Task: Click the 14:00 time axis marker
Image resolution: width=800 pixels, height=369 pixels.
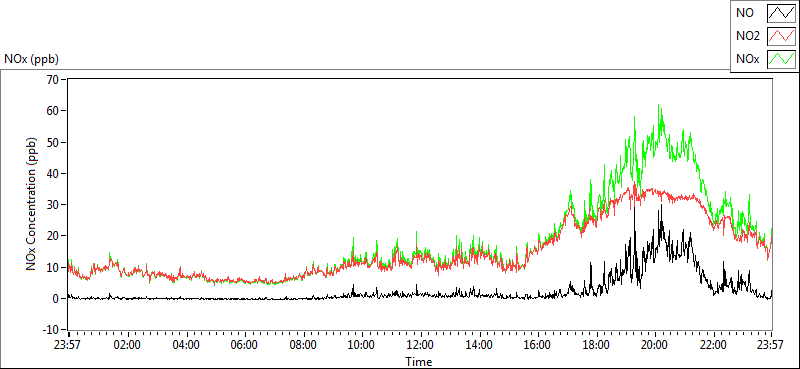Action: coord(479,345)
